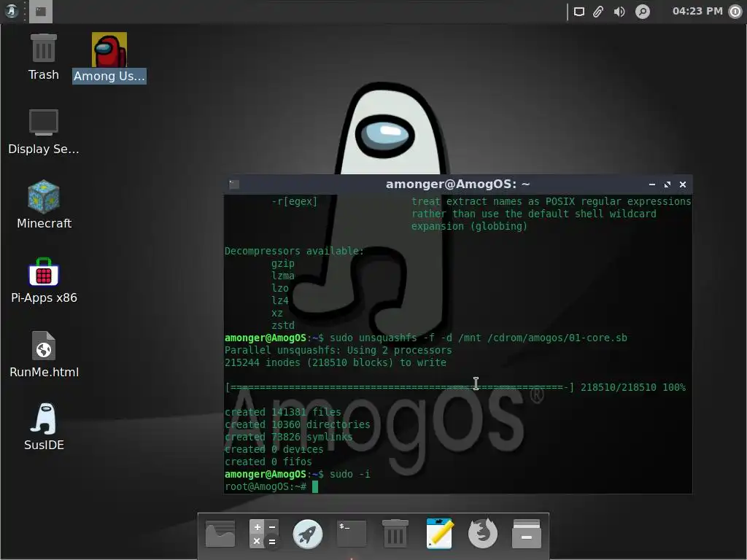Open trash bin in the dock
This screenshot has height=560, width=747.
395,534
